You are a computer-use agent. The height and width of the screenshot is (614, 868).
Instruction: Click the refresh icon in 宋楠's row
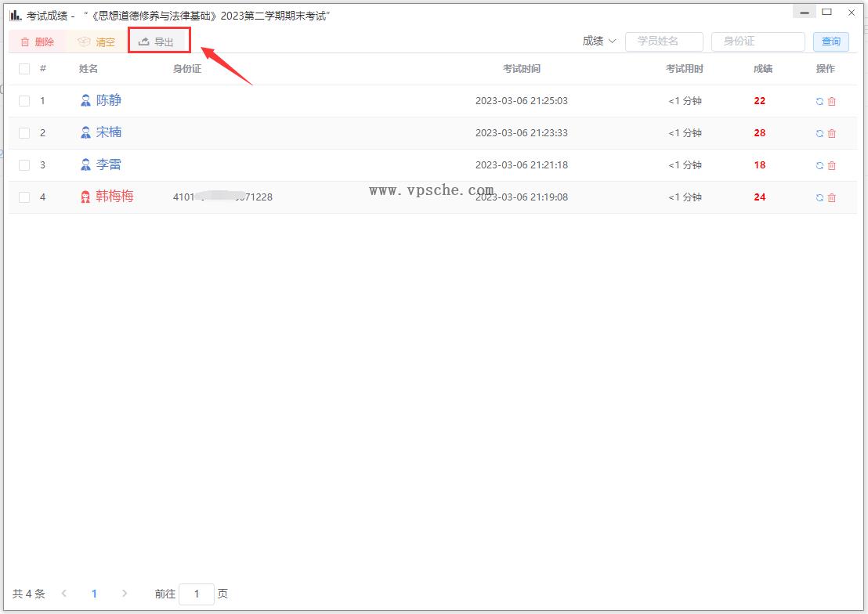point(819,133)
